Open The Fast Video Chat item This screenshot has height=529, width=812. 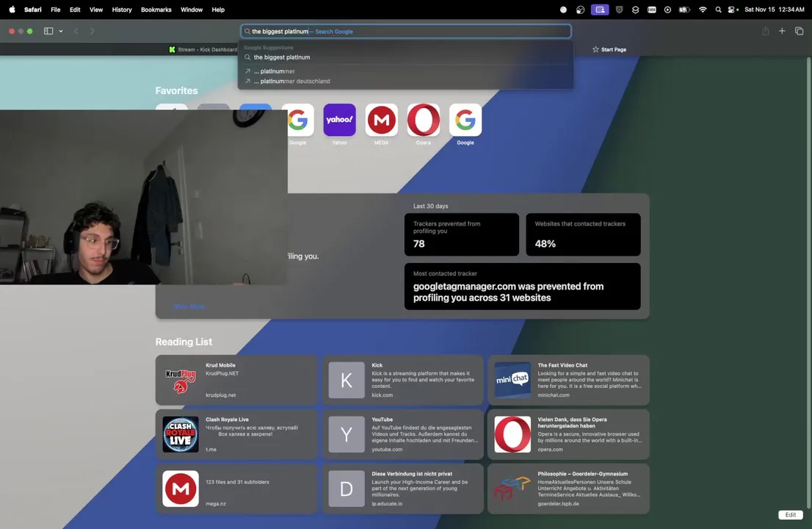click(x=568, y=380)
